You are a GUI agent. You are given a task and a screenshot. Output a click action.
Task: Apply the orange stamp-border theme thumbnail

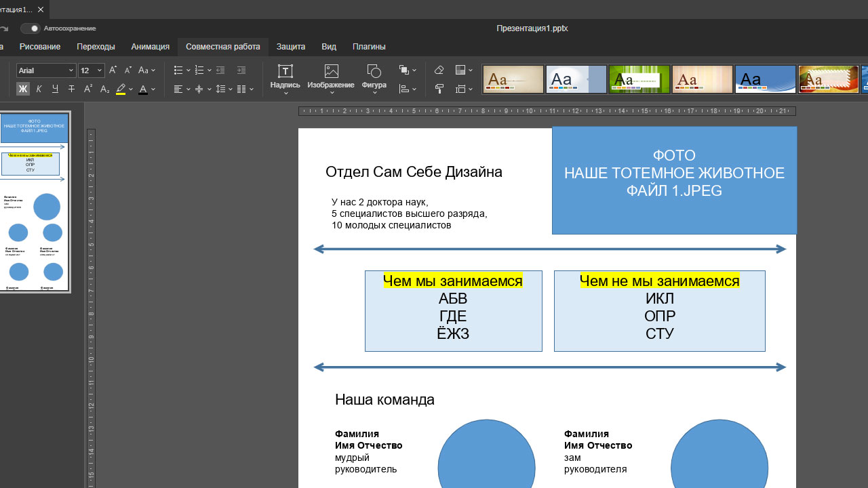point(829,79)
